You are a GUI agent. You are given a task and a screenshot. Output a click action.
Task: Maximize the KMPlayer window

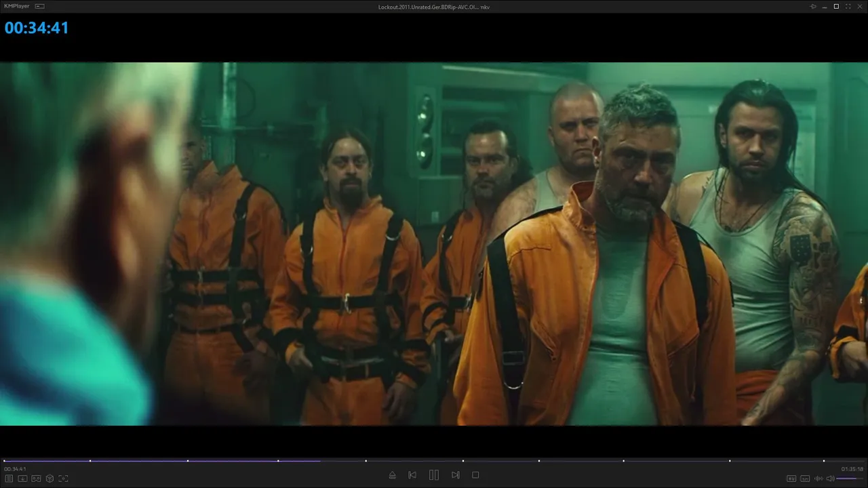(x=836, y=6)
